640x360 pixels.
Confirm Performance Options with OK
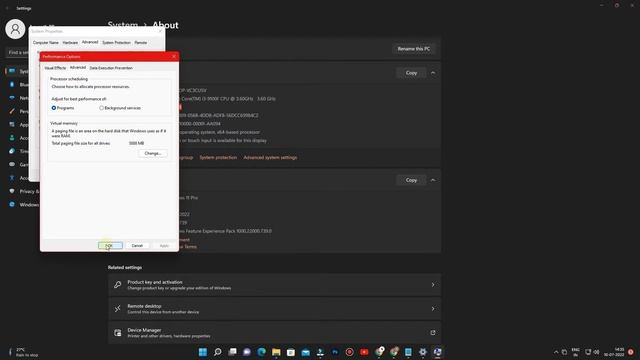coord(110,246)
